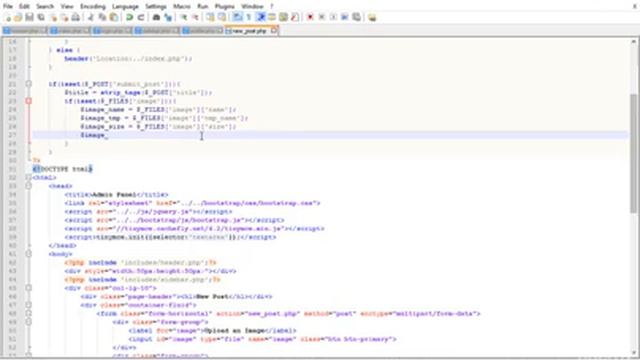640x360 pixels.
Task: Close the new_post.php tab
Action: pos(274,30)
